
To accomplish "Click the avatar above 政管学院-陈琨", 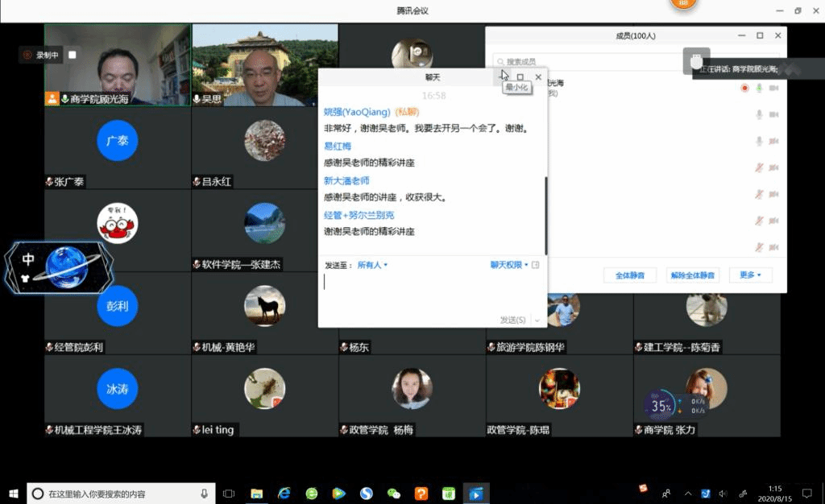I will tap(559, 388).
